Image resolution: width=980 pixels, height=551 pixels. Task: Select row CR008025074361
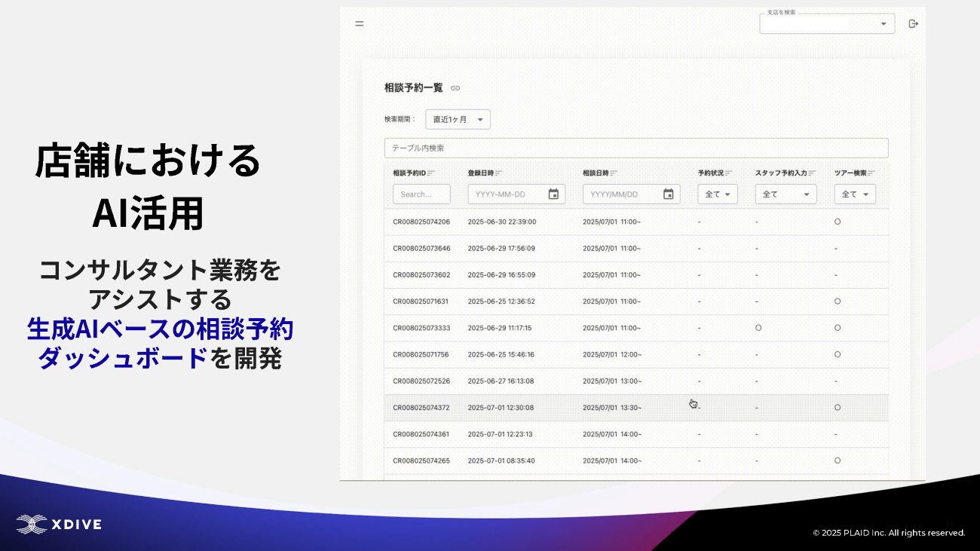[636, 434]
